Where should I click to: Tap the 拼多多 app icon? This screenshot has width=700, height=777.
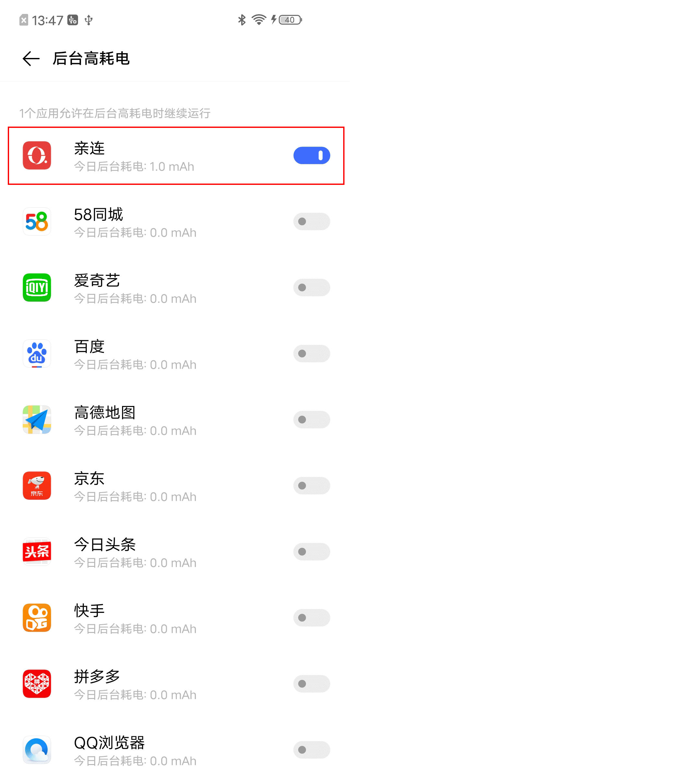click(37, 683)
